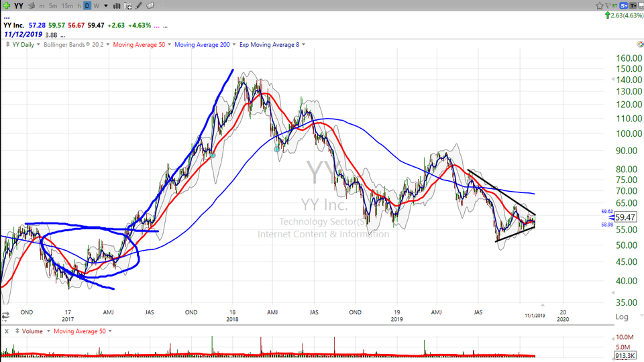Viewport: 644px width, 362px height.
Task: Switch to 1-minute (m) timeframe
Action: click(42, 6)
